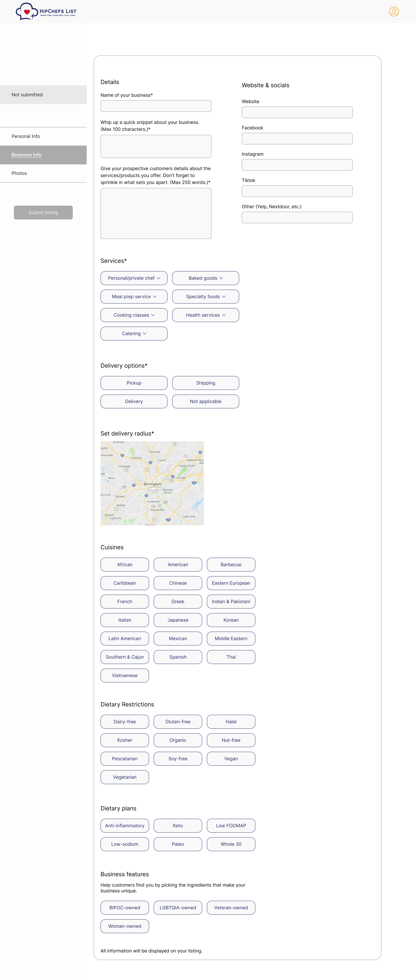416x980 pixels.
Task: Switch to the Personal Info section
Action: [25, 136]
